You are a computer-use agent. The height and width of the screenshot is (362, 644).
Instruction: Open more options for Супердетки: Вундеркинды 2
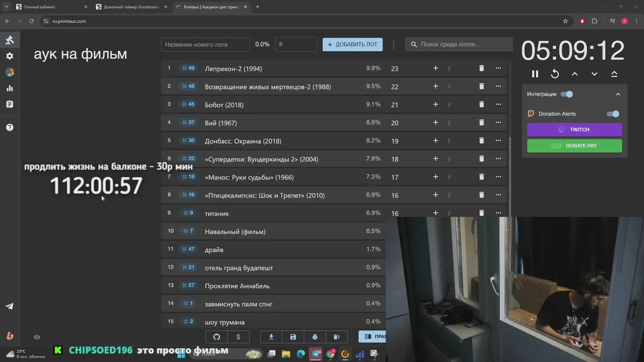point(499,158)
